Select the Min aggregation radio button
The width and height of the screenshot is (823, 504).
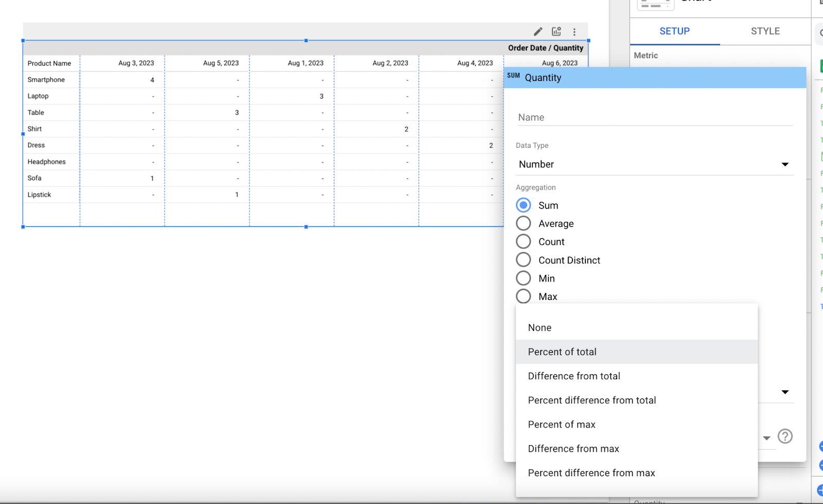coord(523,278)
